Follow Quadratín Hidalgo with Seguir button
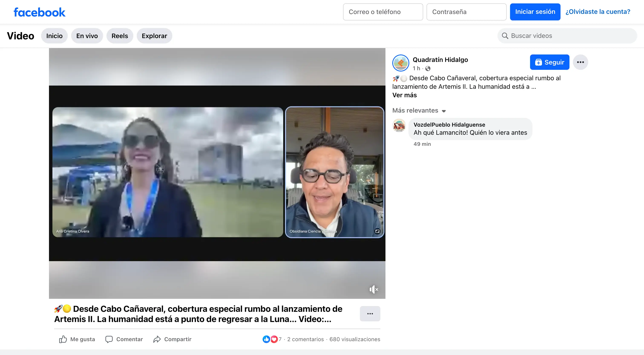Image resolution: width=644 pixels, height=355 pixels. pyautogui.click(x=549, y=62)
